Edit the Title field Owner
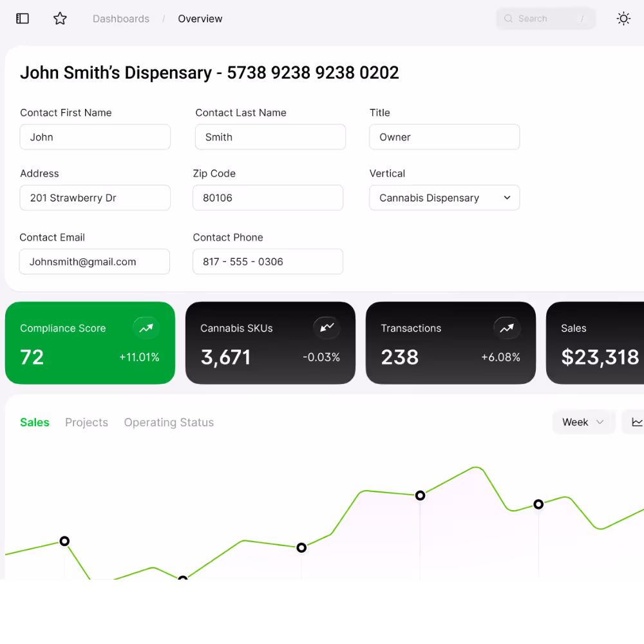This screenshot has width=644, height=644. click(444, 137)
